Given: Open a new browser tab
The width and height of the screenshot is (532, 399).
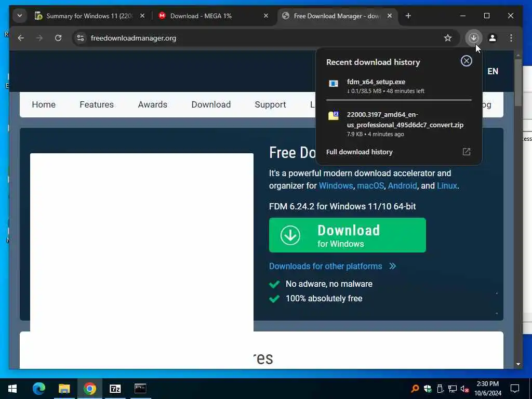Looking at the screenshot, I should [x=408, y=16].
